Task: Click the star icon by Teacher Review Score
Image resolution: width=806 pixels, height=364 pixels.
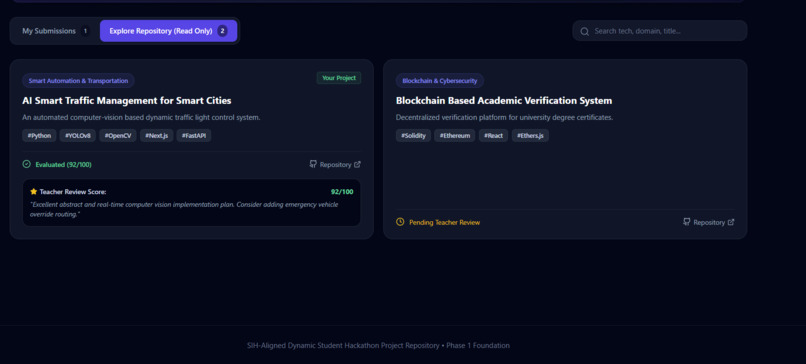Action: [x=34, y=191]
